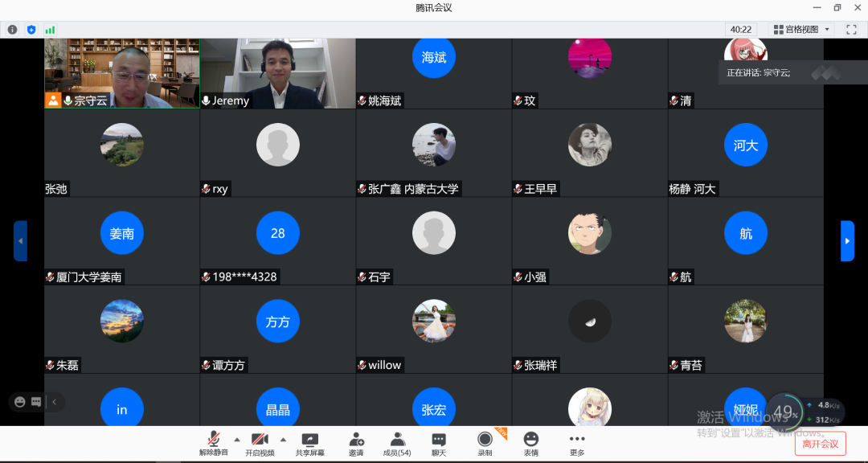Click blue avatar labeled 28
The image size is (868, 463).
click(x=278, y=233)
